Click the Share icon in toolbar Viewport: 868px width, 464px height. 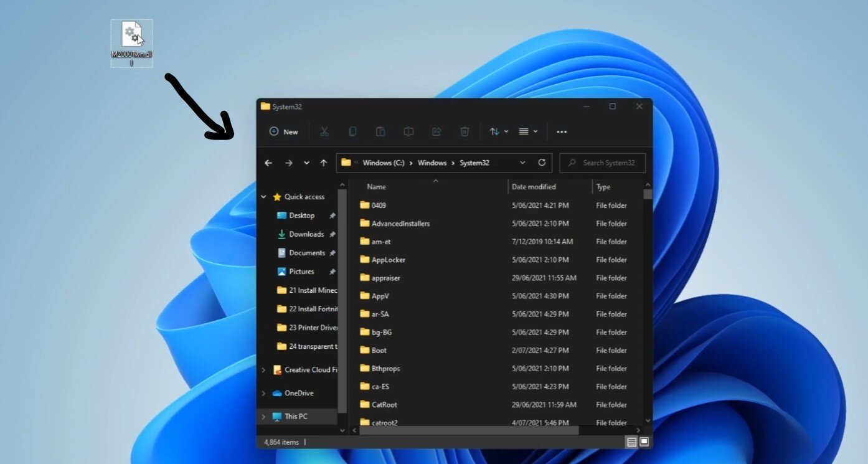(436, 131)
